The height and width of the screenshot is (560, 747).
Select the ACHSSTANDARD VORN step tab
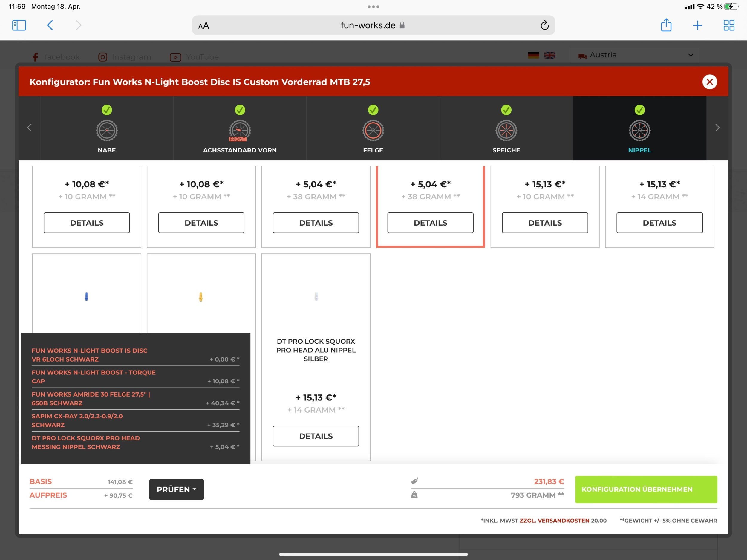240,128
